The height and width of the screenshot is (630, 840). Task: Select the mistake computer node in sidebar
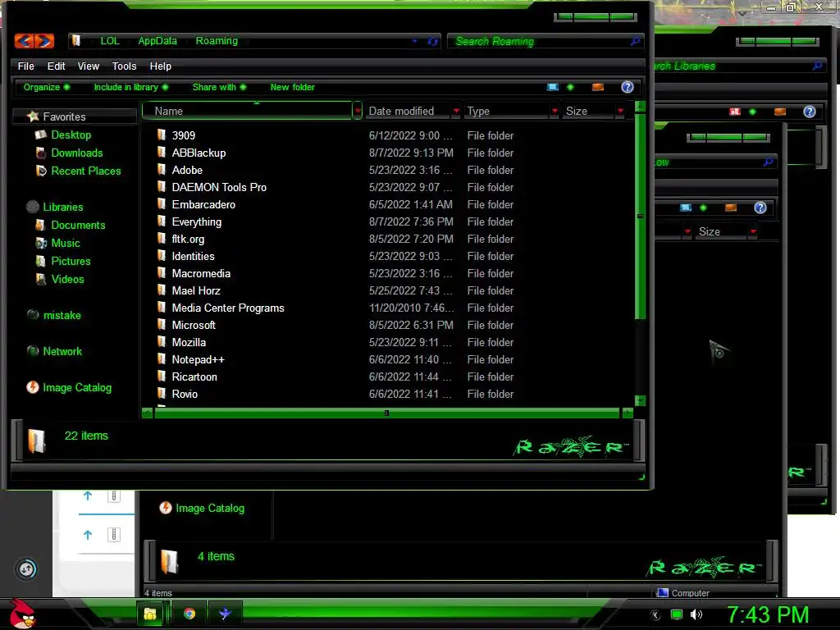click(62, 316)
